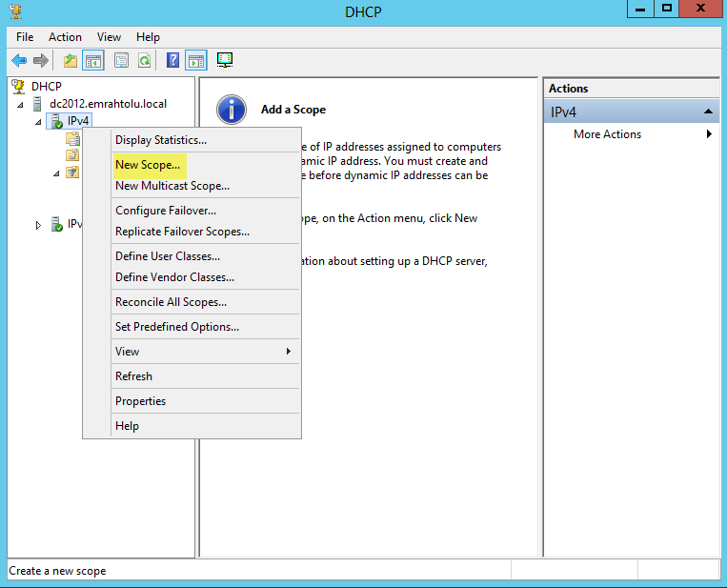Select the IPv4 tree label

[78, 121]
